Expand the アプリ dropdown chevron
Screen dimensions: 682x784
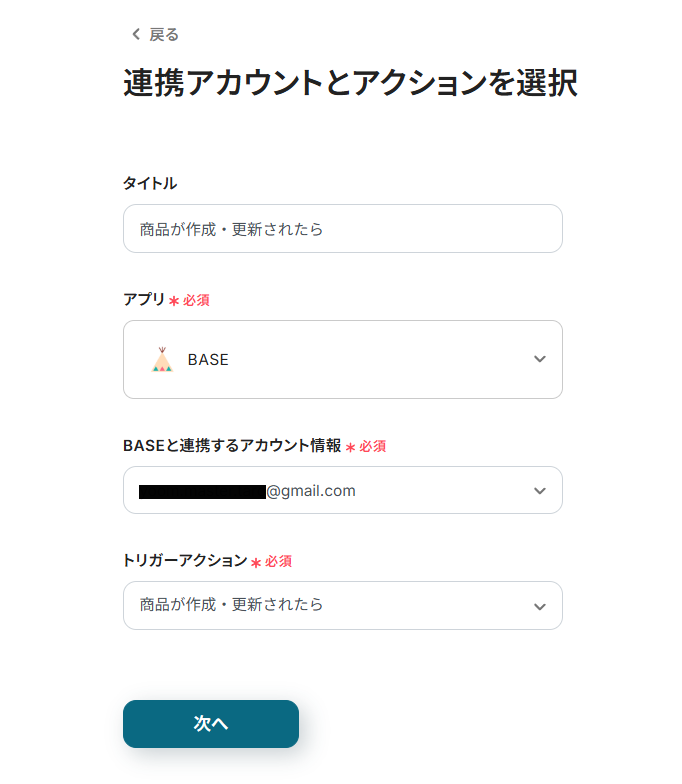(x=540, y=359)
